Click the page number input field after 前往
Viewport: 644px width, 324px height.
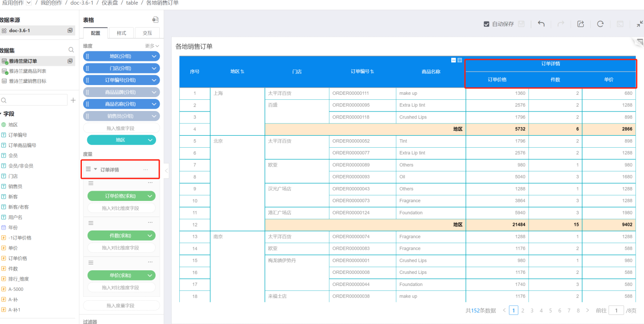point(616,311)
